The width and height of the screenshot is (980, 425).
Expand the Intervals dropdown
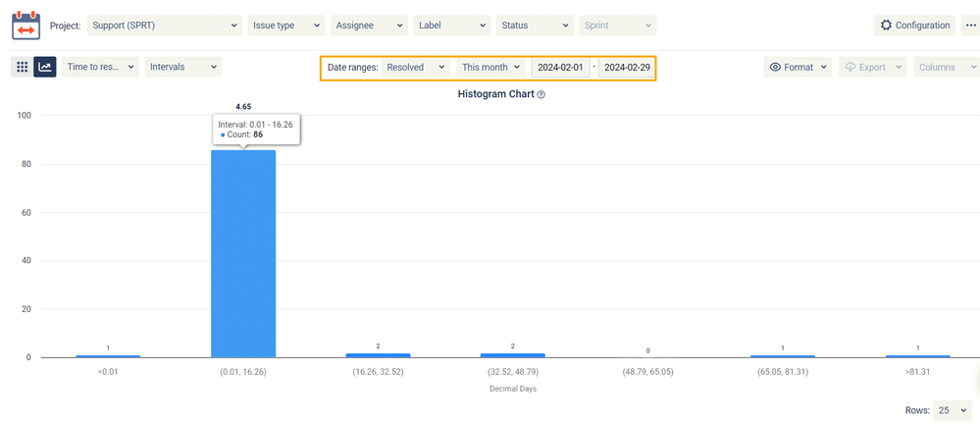coord(183,67)
